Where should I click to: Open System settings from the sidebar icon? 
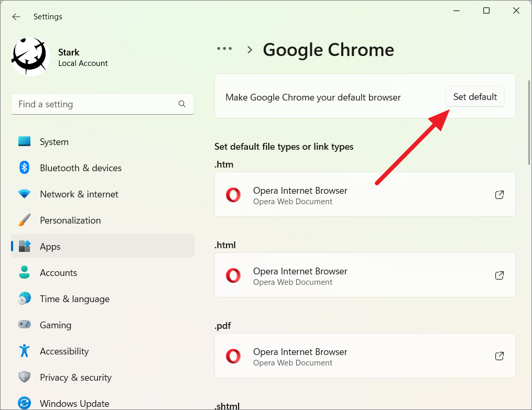pos(24,141)
